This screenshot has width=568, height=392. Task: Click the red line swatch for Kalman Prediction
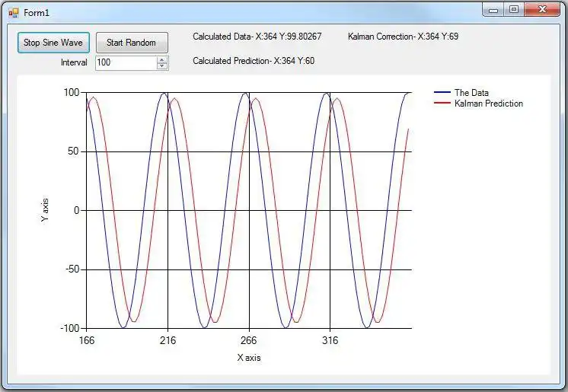pyautogui.click(x=442, y=104)
